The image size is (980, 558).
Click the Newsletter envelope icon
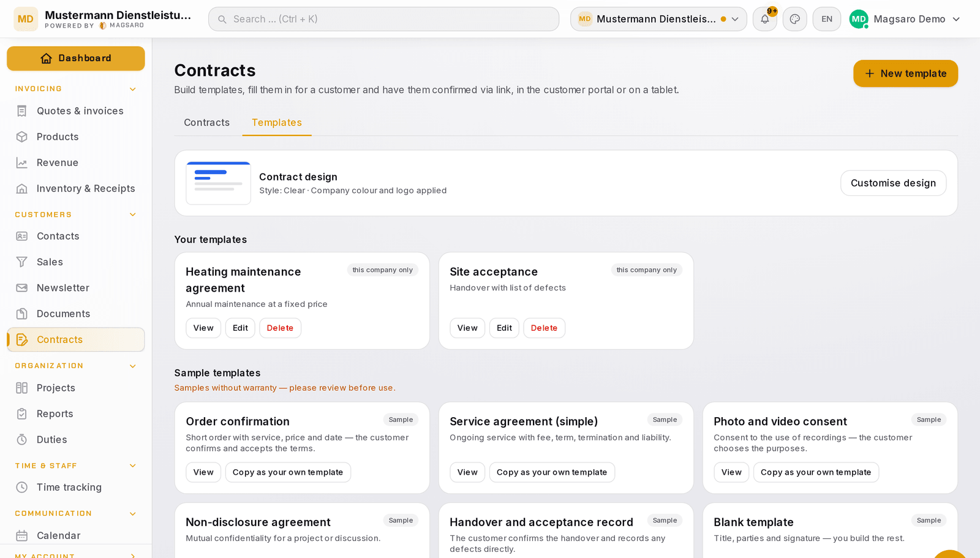22,288
